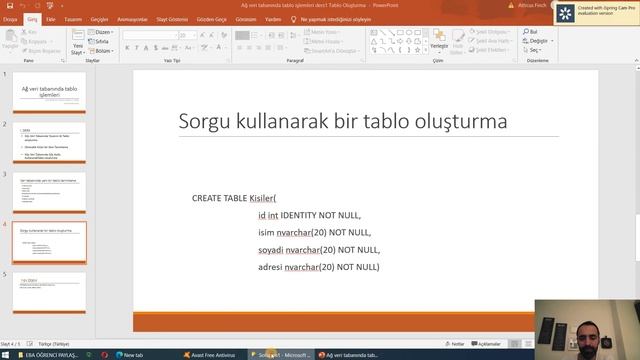640x360 pixels.
Task: Click decrease font size icon
Action: point(212,36)
